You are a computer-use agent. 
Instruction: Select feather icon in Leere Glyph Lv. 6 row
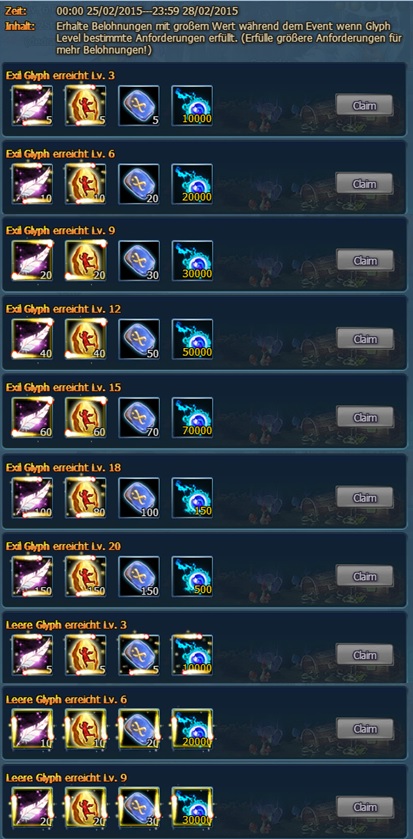[x=32, y=729]
